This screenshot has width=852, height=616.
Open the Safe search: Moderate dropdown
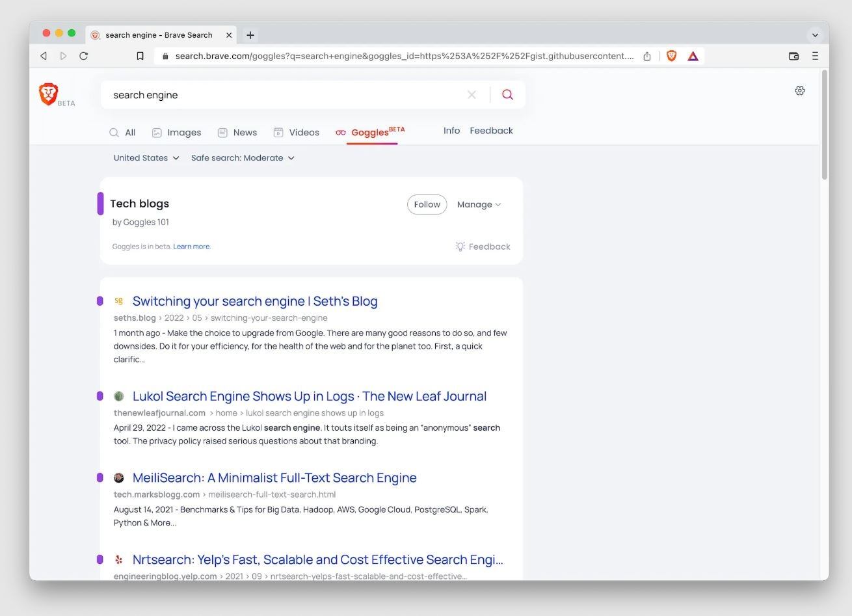[x=242, y=158]
